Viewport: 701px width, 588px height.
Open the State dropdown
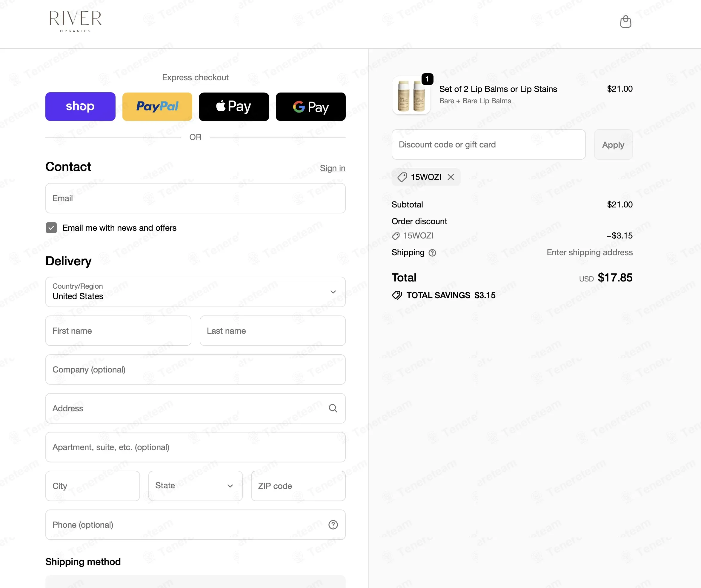(195, 486)
